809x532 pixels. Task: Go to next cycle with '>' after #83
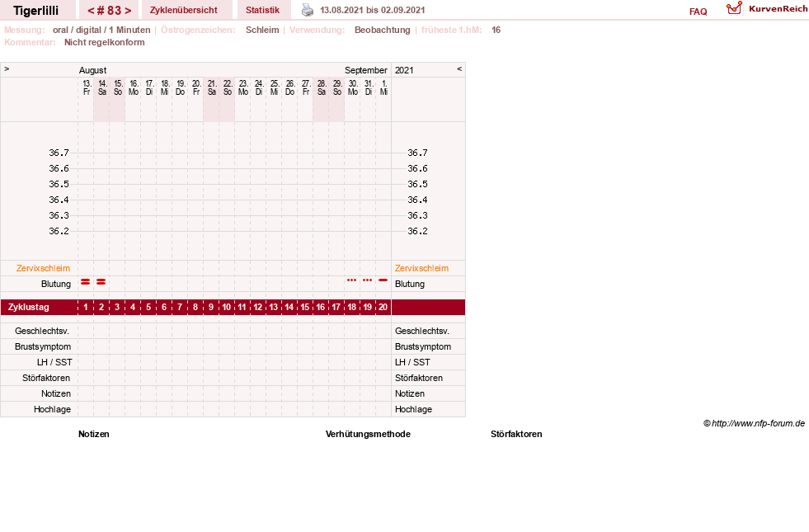(x=128, y=11)
